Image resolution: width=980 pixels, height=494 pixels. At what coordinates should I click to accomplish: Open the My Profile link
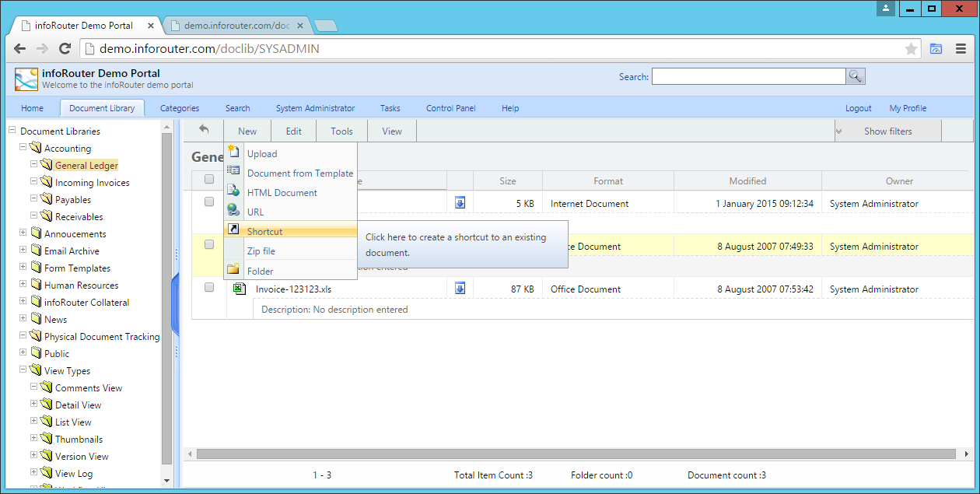coord(908,108)
